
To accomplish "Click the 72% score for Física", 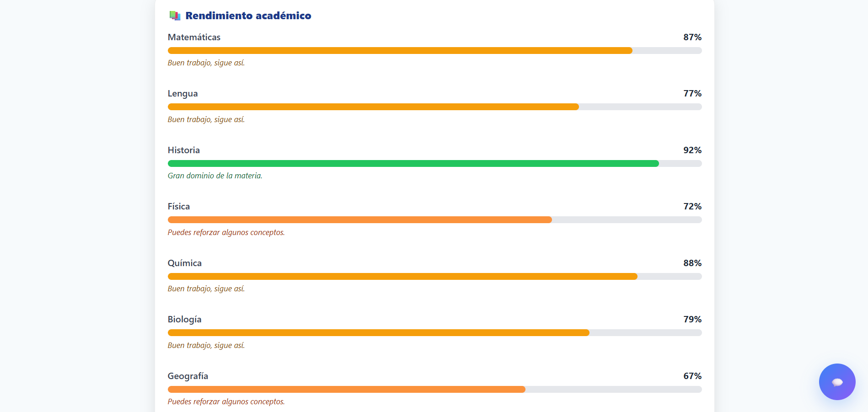I will (692, 207).
